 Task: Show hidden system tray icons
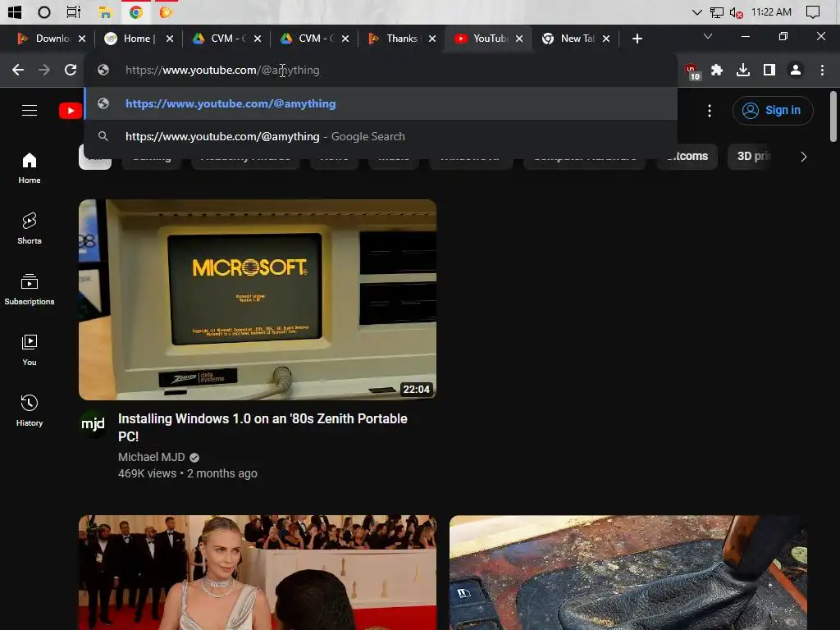tap(697, 11)
